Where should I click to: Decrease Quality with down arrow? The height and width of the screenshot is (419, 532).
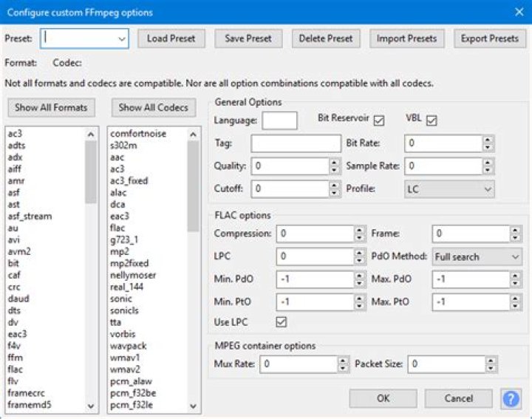tap(335, 170)
